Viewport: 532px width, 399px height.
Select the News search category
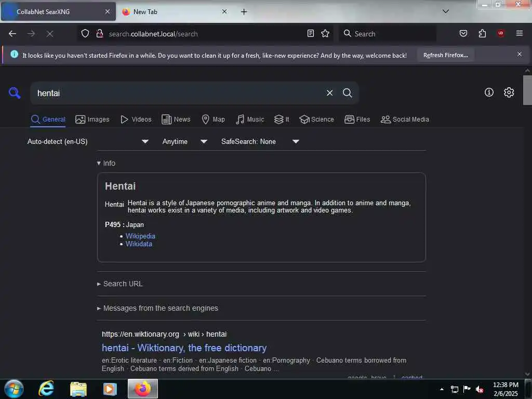[176, 119]
